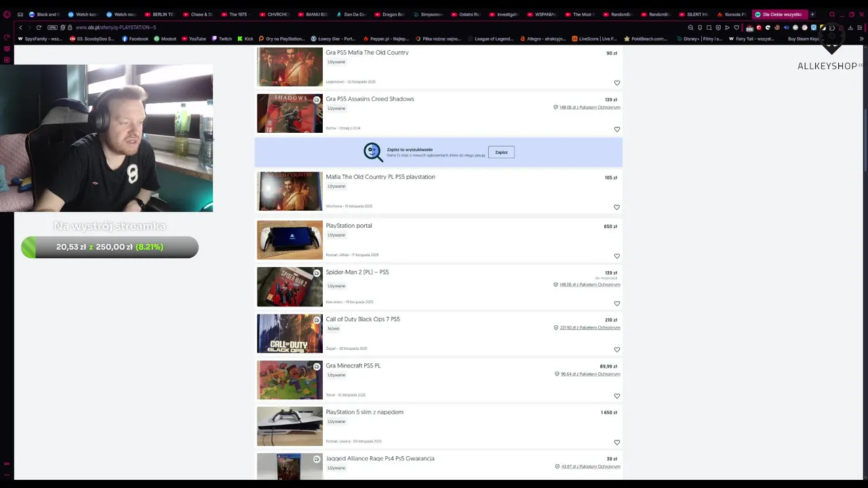Open the PlayStation portal thumbnail image
The image size is (868, 488).
(x=290, y=240)
